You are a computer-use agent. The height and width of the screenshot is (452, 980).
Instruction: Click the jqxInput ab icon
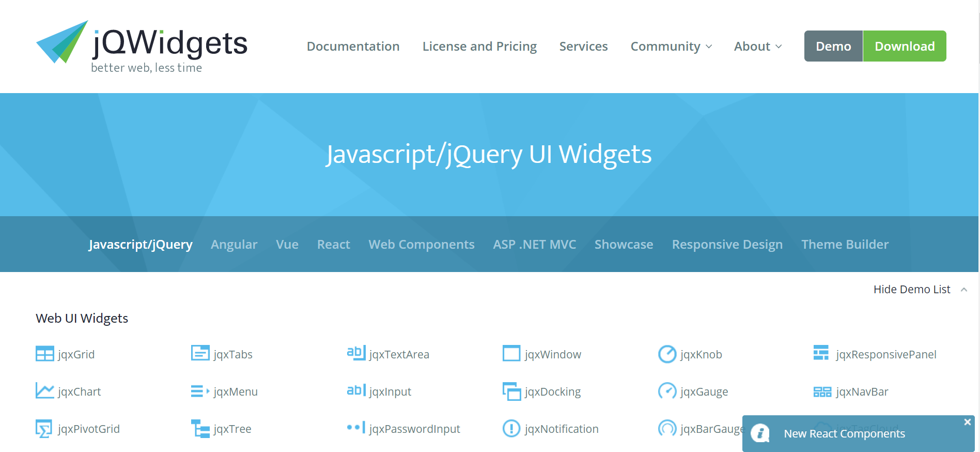356,390
